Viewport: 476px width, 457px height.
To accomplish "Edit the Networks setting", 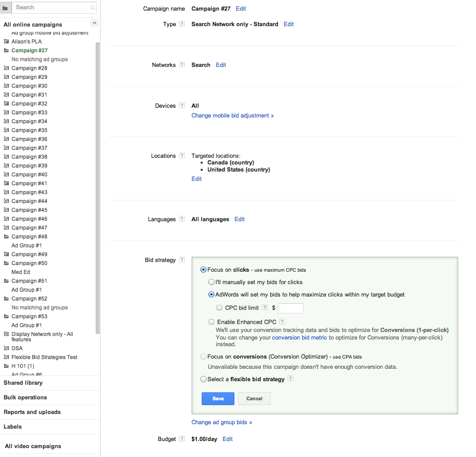I will pyautogui.click(x=221, y=65).
